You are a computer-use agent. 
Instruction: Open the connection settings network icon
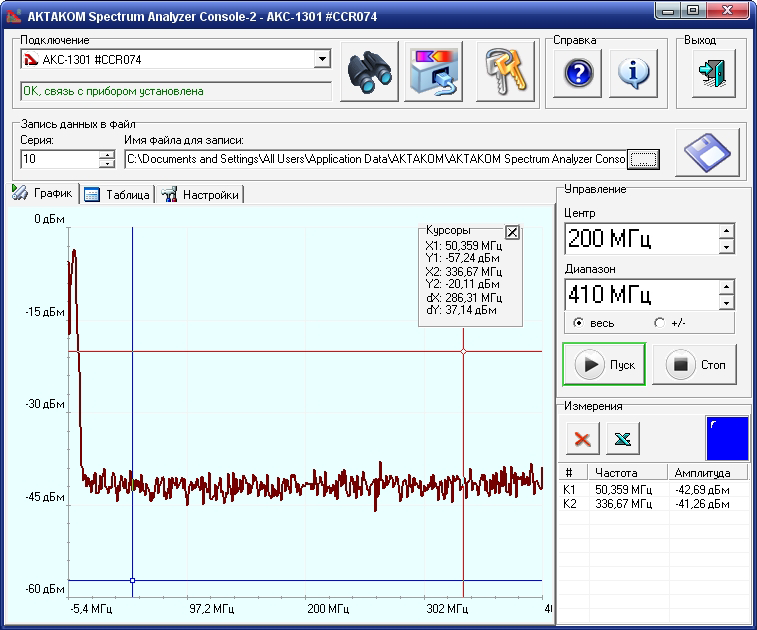[434, 71]
